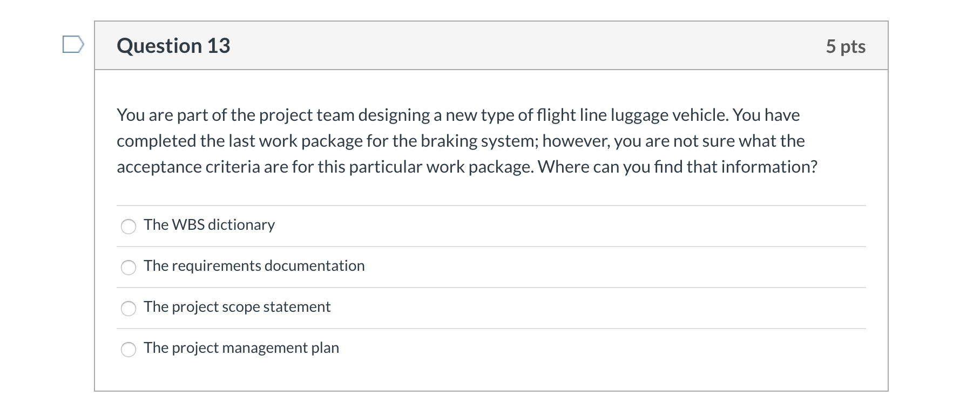
Task: Choose the requirements documentation radio option
Action: pyautogui.click(x=129, y=268)
